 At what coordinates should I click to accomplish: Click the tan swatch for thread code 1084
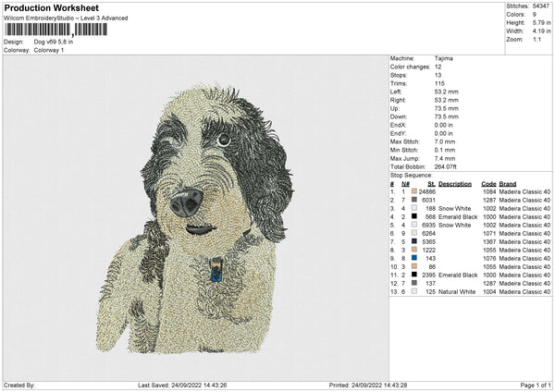pyautogui.click(x=413, y=191)
